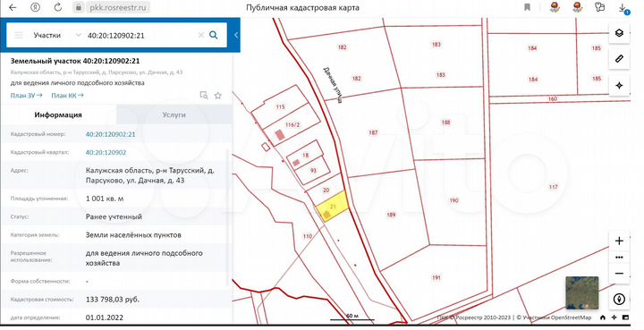Add parcel to favorites star
The image size is (644, 330).
(x=218, y=95)
